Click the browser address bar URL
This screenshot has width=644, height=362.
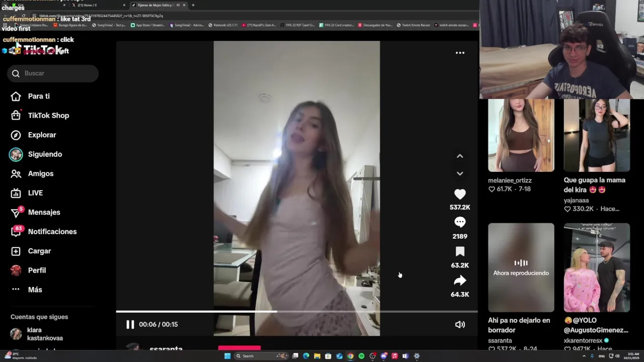click(101, 16)
